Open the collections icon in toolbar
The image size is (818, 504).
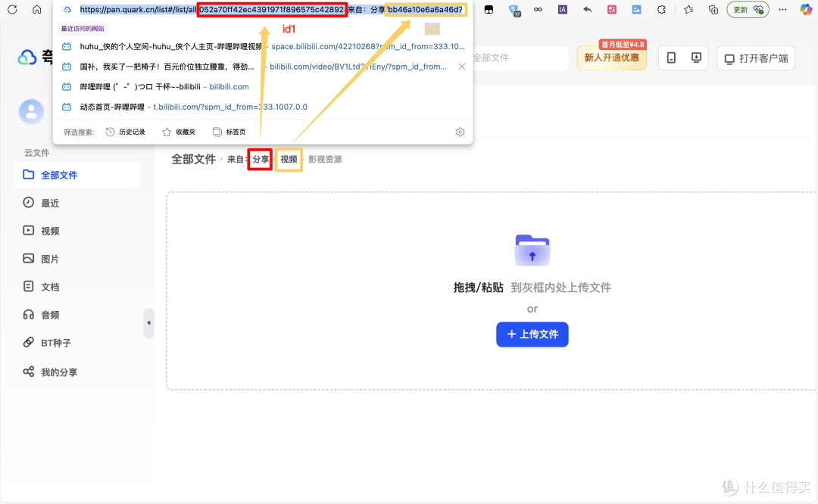click(713, 9)
